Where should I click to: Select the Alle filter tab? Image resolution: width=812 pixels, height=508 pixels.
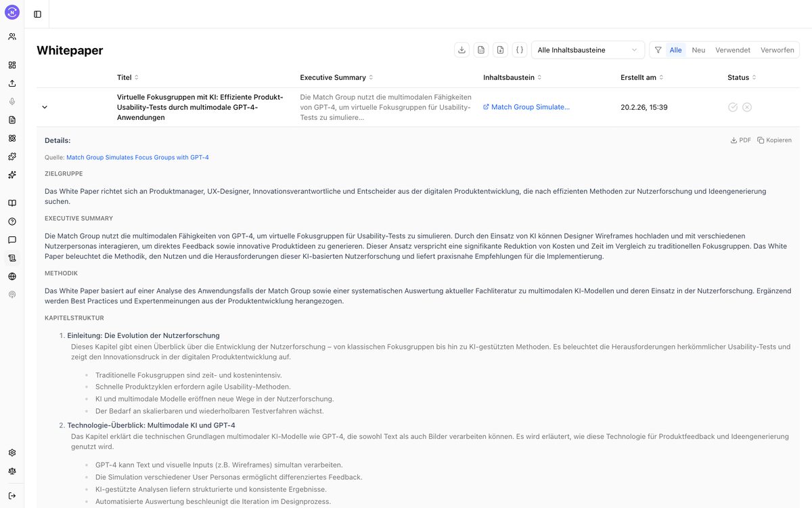(675, 50)
